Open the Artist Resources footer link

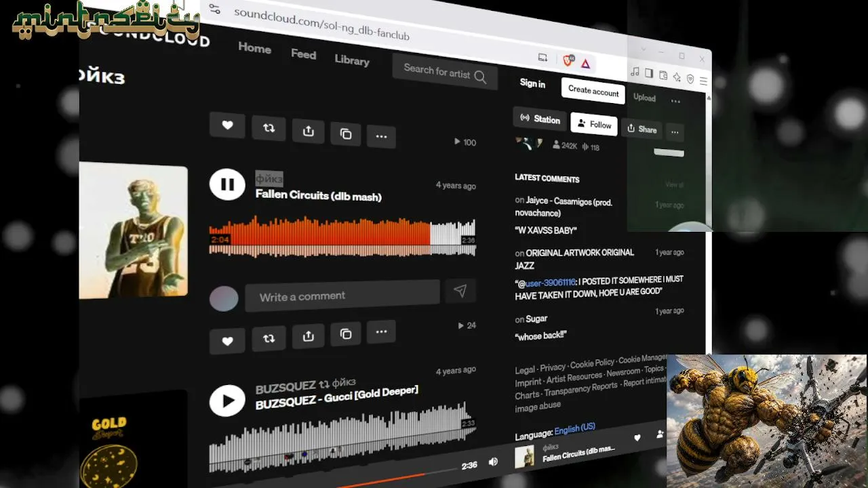tap(574, 378)
